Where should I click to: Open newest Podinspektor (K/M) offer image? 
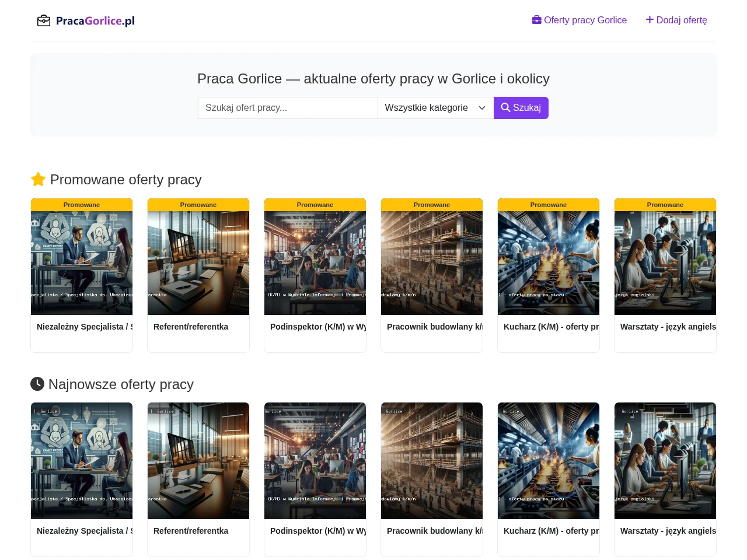315,461
